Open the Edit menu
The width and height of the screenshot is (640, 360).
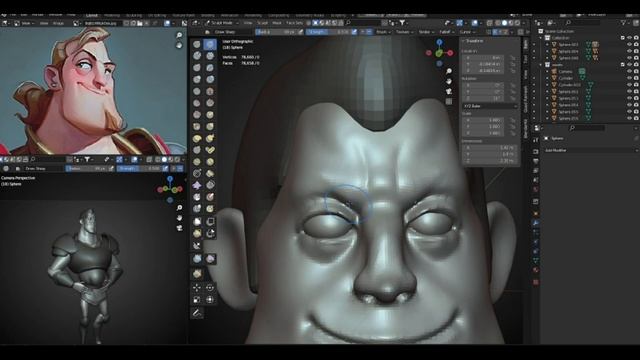click(x=24, y=15)
